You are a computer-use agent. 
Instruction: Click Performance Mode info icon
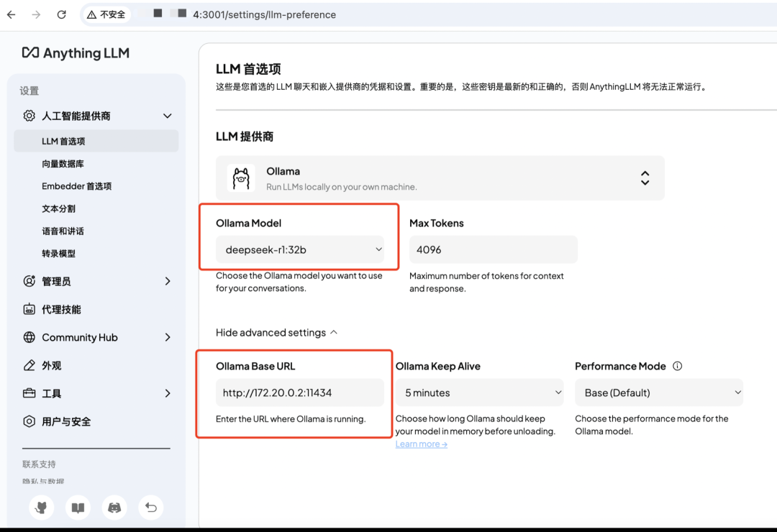(677, 366)
